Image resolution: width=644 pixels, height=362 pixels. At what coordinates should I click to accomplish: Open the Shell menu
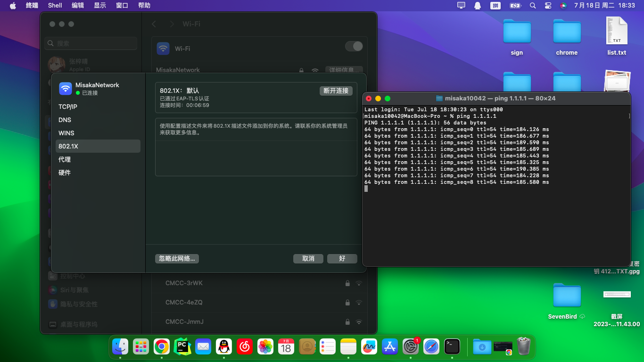click(55, 6)
